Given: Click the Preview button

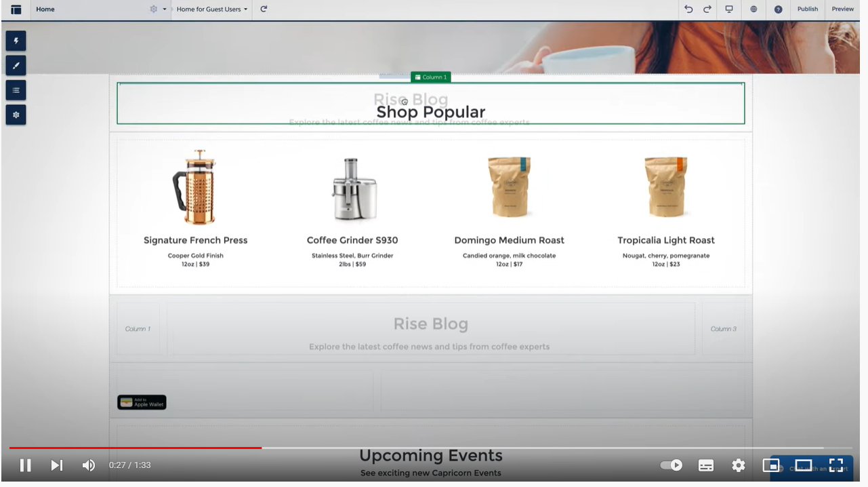Looking at the screenshot, I should click(x=843, y=9).
